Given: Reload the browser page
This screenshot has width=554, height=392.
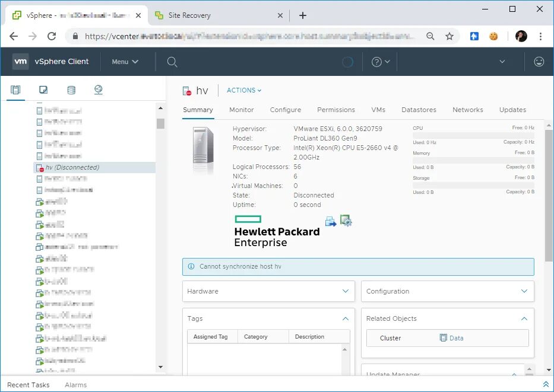Looking at the screenshot, I should tap(52, 36).
